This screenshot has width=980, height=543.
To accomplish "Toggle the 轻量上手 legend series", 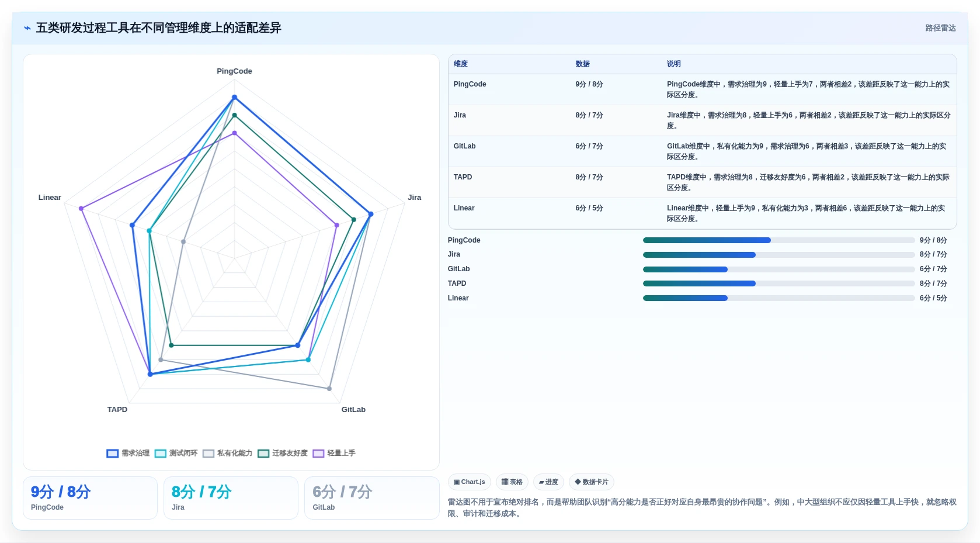I will [x=333, y=453].
